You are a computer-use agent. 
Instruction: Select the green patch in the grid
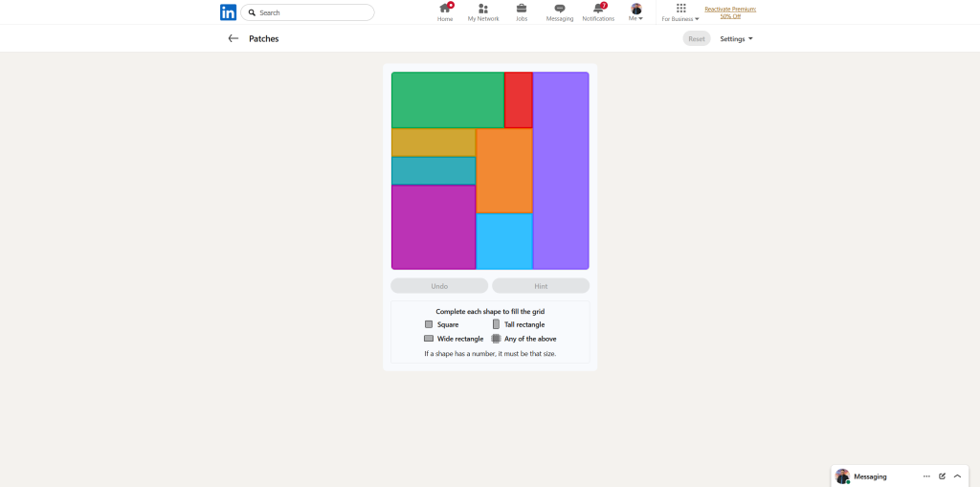(448, 100)
